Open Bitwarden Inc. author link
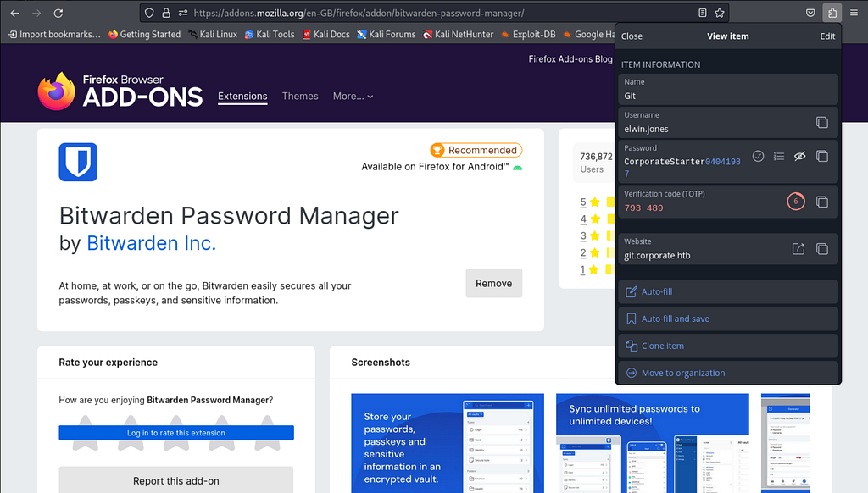Image resolution: width=868 pixels, height=493 pixels. coord(151,243)
